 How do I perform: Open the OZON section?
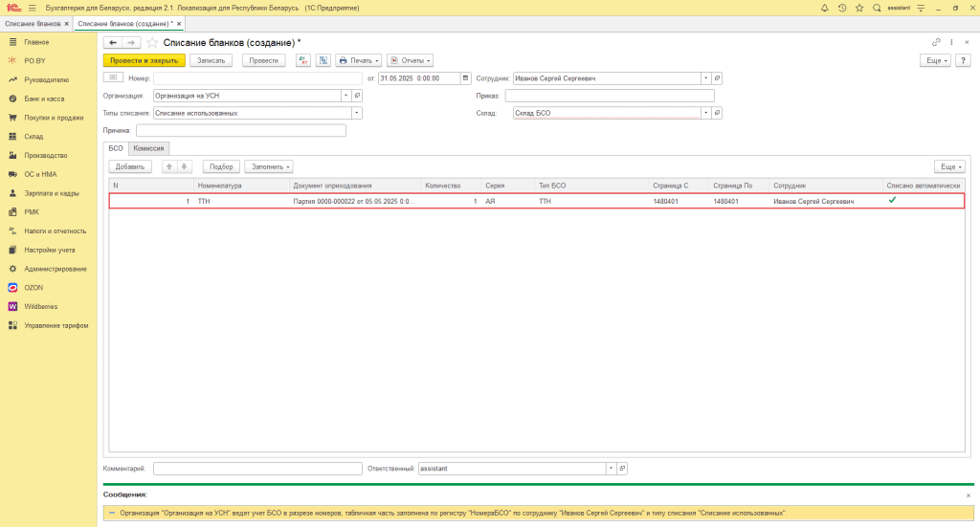point(33,288)
